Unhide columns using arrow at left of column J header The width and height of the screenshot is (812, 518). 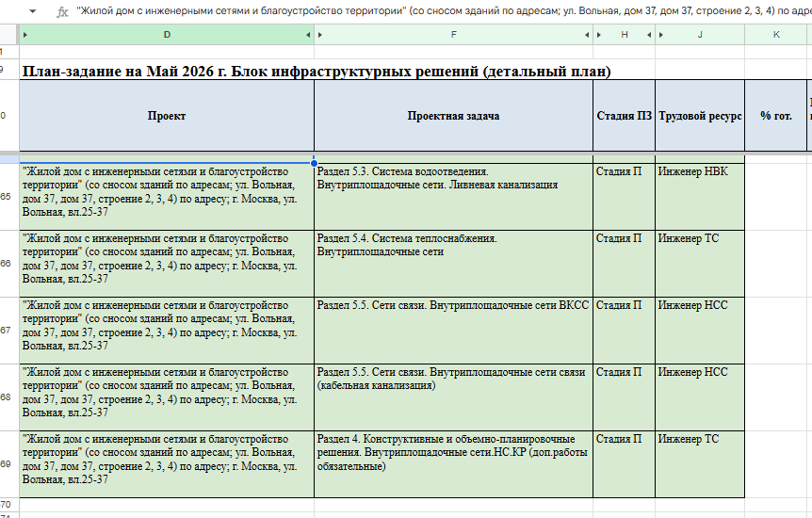[661, 35]
